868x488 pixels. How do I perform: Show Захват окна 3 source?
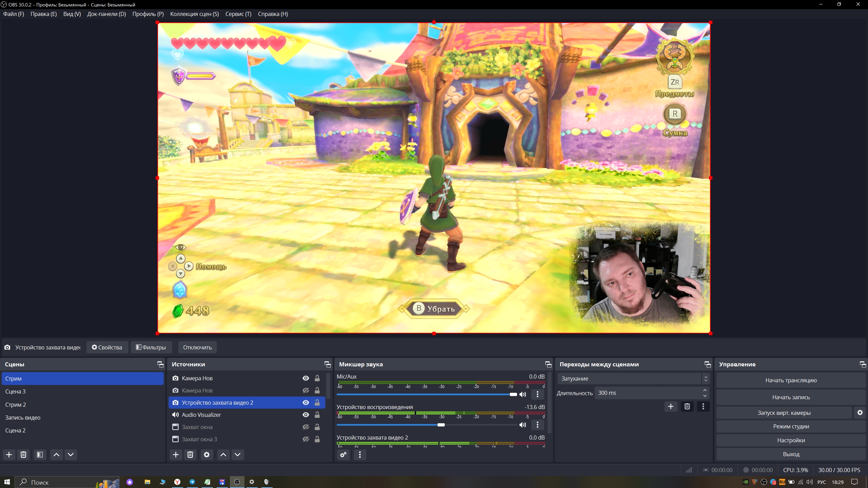click(x=306, y=439)
